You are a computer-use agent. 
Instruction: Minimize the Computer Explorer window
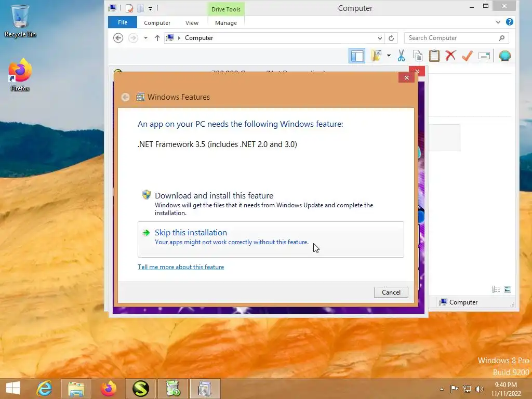click(x=471, y=6)
